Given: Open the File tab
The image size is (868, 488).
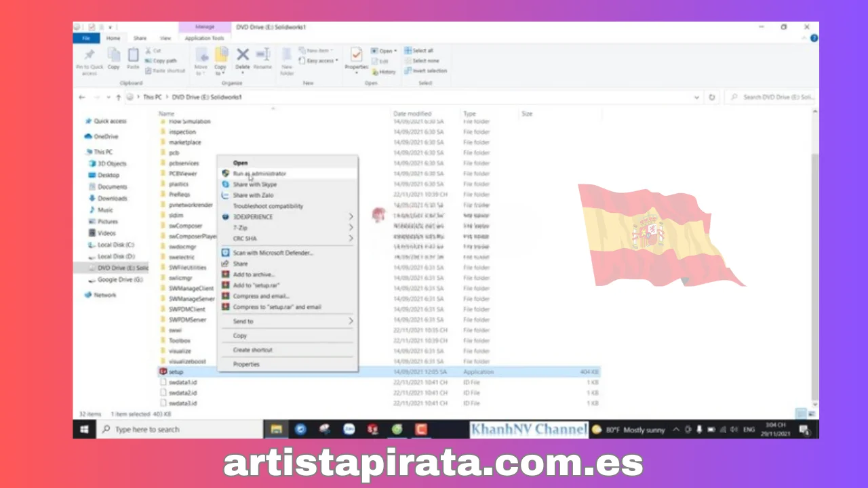Looking at the screenshot, I should pos(86,38).
